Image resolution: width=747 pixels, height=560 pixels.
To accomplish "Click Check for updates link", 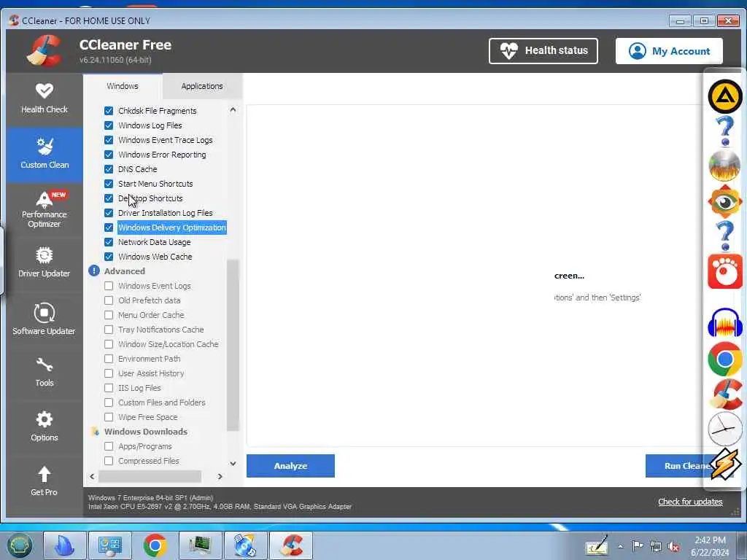I will coord(690,502).
